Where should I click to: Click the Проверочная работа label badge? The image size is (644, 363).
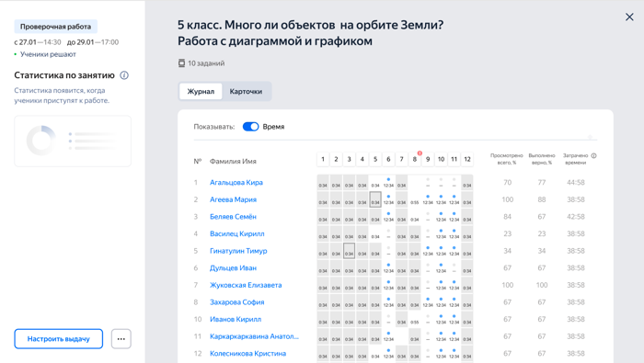click(56, 27)
